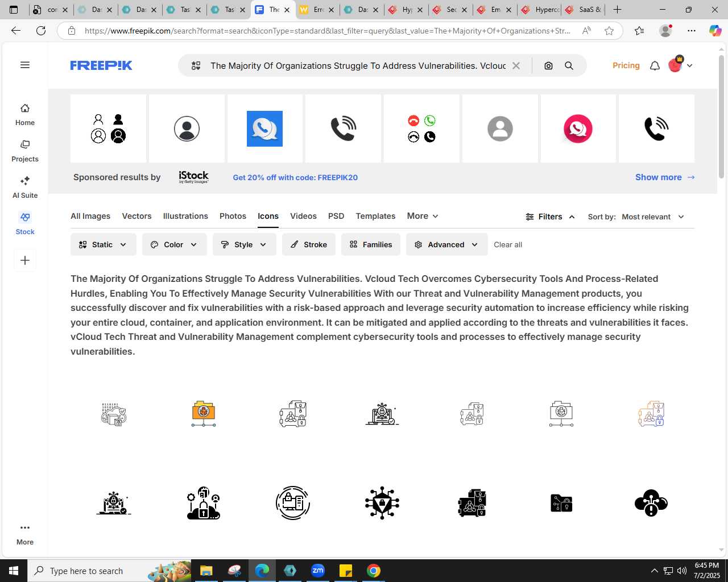Open Windows Start menu

click(14, 571)
